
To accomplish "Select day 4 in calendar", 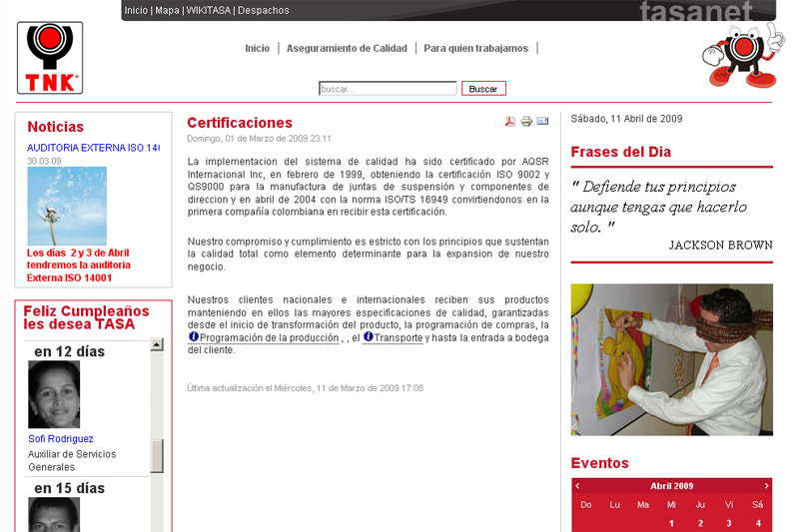I will tap(758, 523).
